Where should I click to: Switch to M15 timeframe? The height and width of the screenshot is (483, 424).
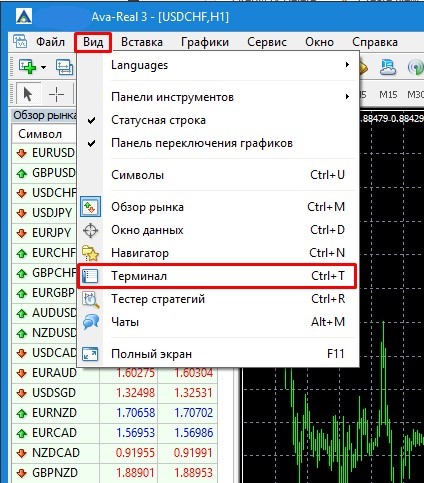coord(388,94)
